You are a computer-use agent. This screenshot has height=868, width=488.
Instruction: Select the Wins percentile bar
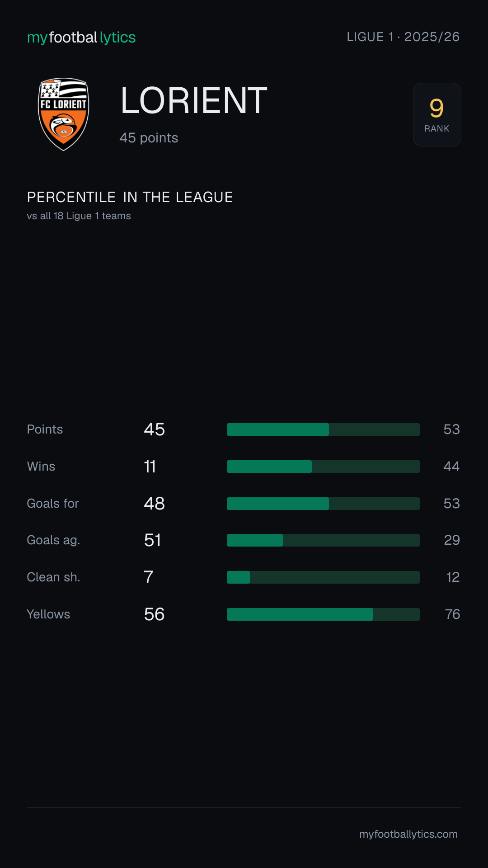coord(323,467)
